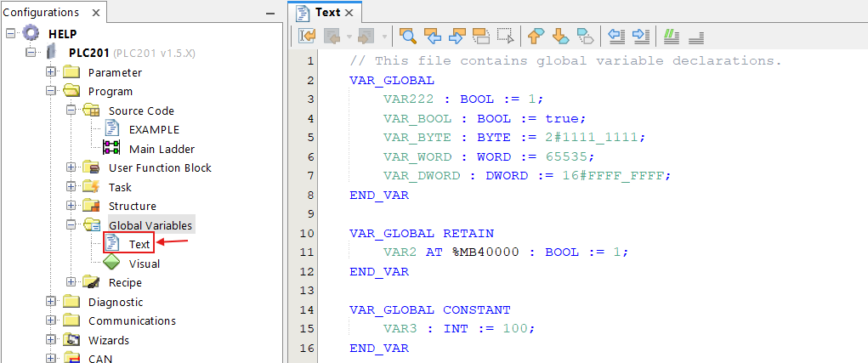The height and width of the screenshot is (363, 868).
Task: Click the Shift Line Right icon
Action: (x=641, y=36)
